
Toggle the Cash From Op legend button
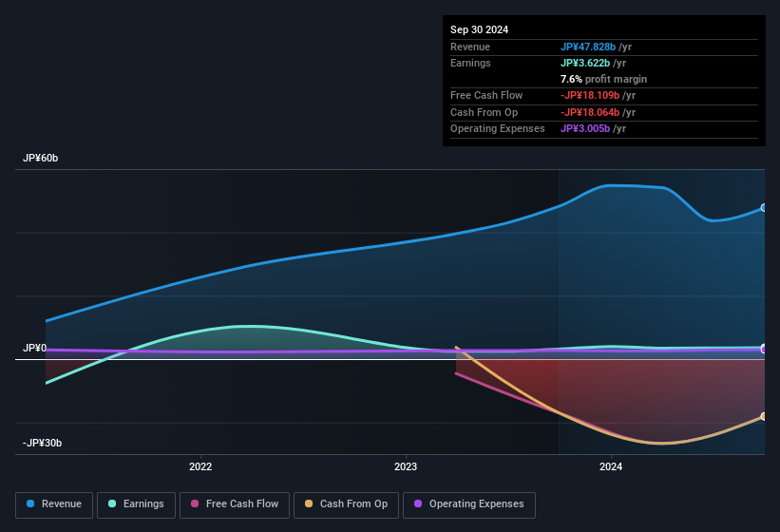(x=346, y=505)
